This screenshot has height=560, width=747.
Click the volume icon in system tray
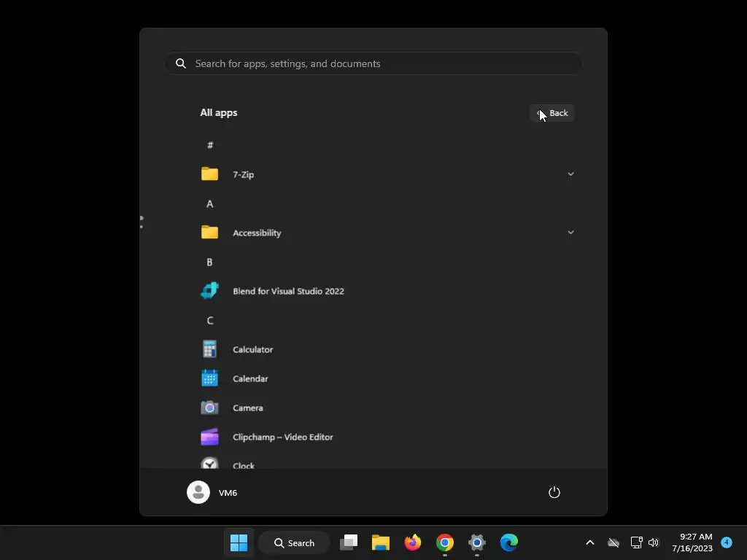tap(653, 542)
